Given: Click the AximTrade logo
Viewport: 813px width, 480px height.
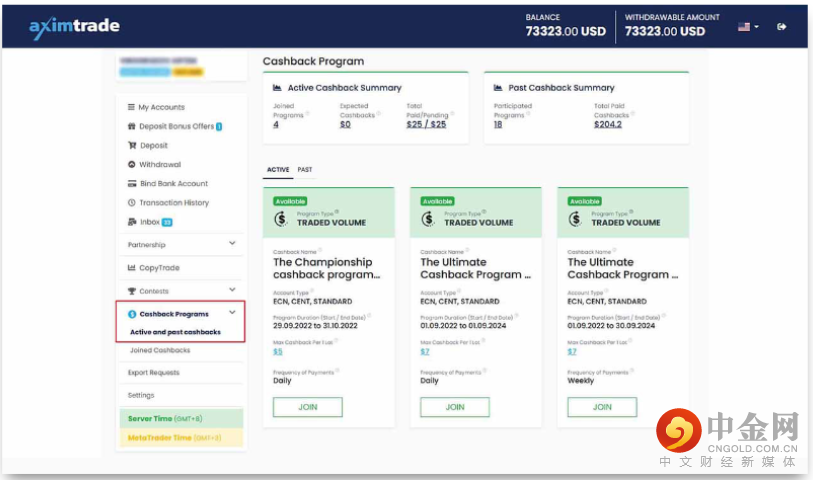Looking at the screenshot, I should (77, 27).
